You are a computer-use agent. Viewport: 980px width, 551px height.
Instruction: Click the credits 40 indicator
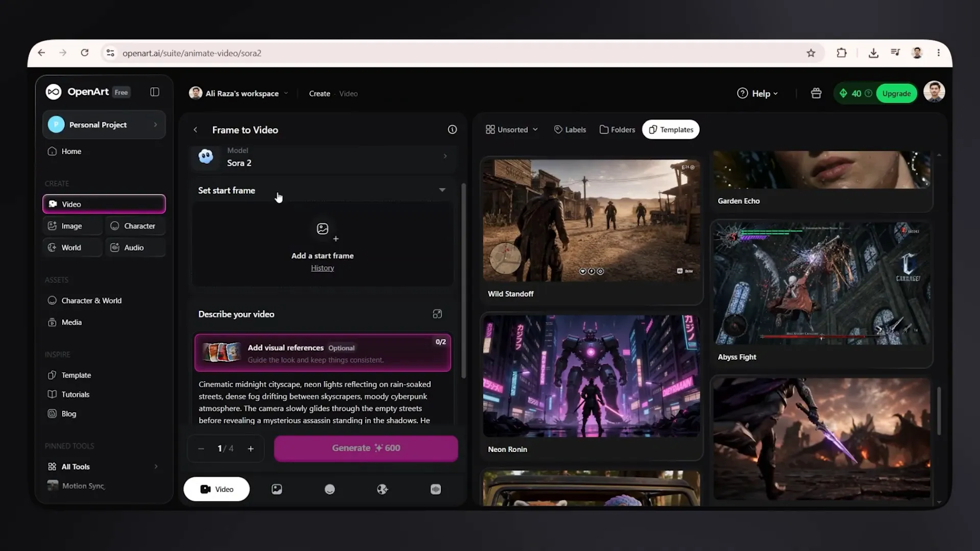coord(855,93)
